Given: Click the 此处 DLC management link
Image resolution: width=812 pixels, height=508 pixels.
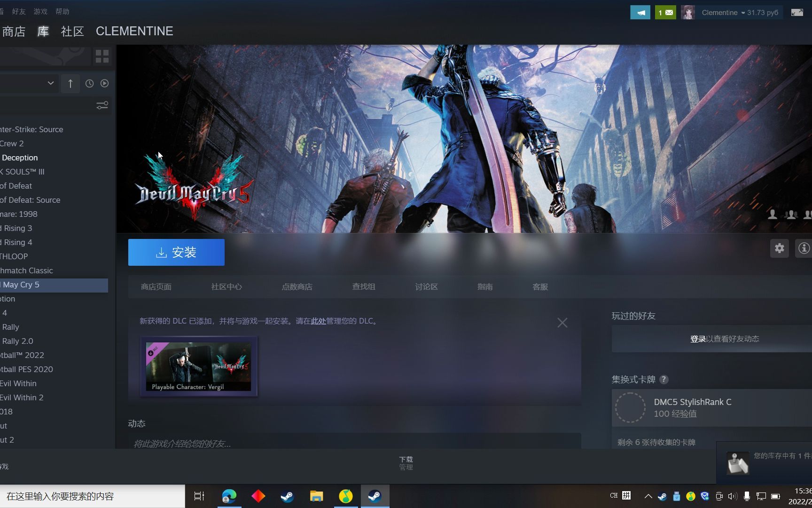Looking at the screenshot, I should (x=318, y=321).
